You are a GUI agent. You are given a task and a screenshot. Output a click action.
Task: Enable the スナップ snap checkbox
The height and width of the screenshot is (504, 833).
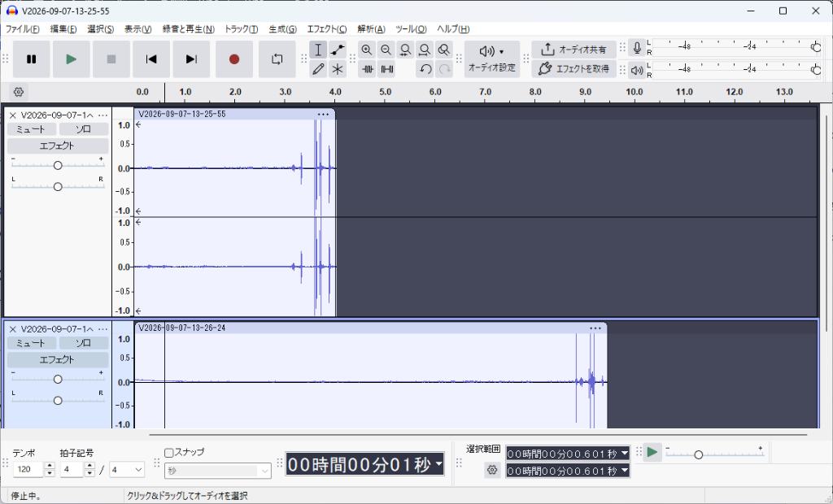[x=169, y=453]
